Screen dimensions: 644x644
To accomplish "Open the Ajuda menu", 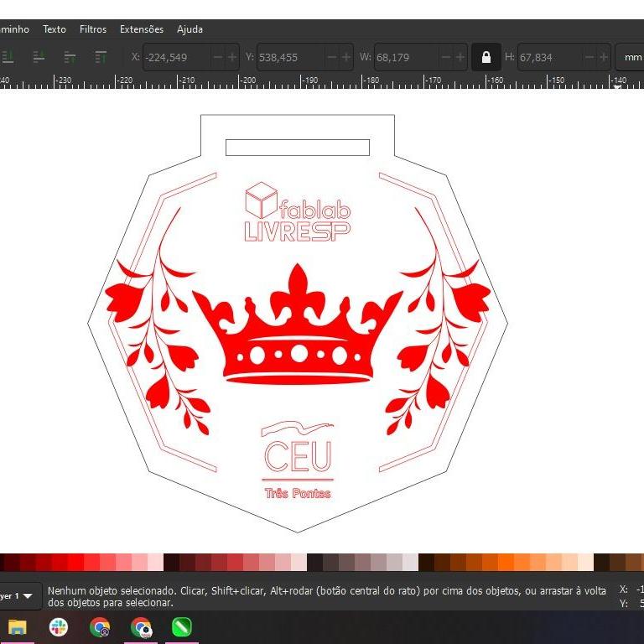I will pos(190,29).
